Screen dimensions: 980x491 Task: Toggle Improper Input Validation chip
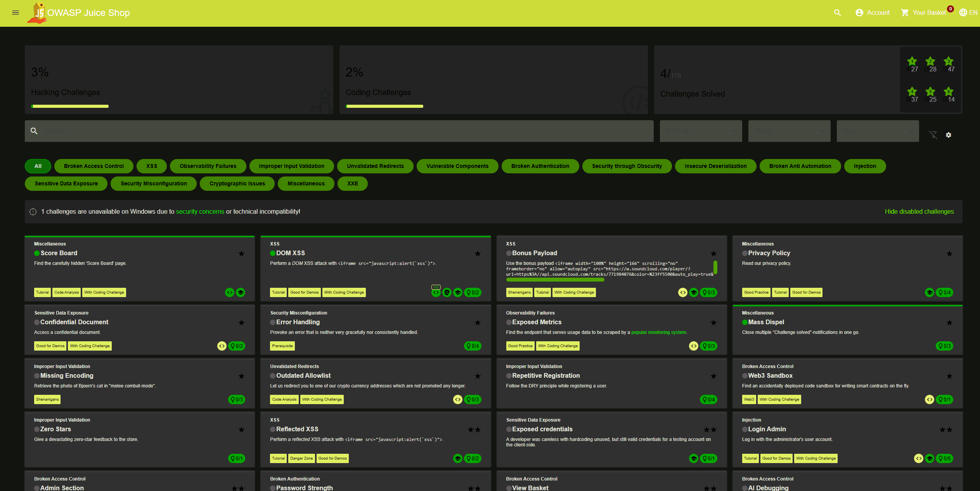tap(292, 166)
